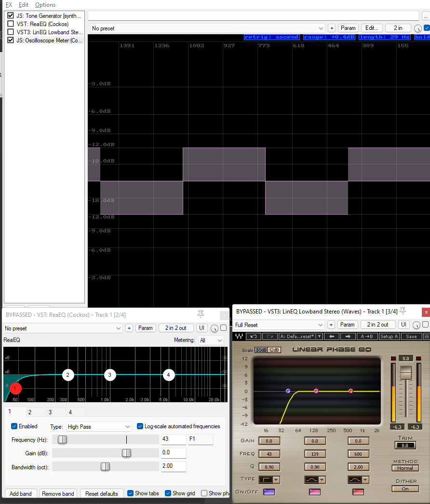
Task: Click the Oscilloscope wet/dry knob
Action: (417, 28)
